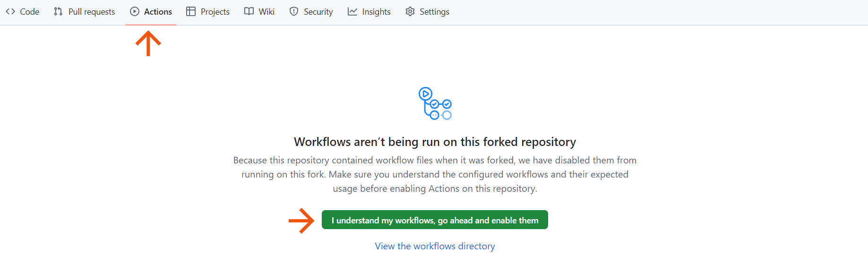Click the blue workflow illustration graphic
The width and height of the screenshot is (868, 264).
(x=435, y=103)
